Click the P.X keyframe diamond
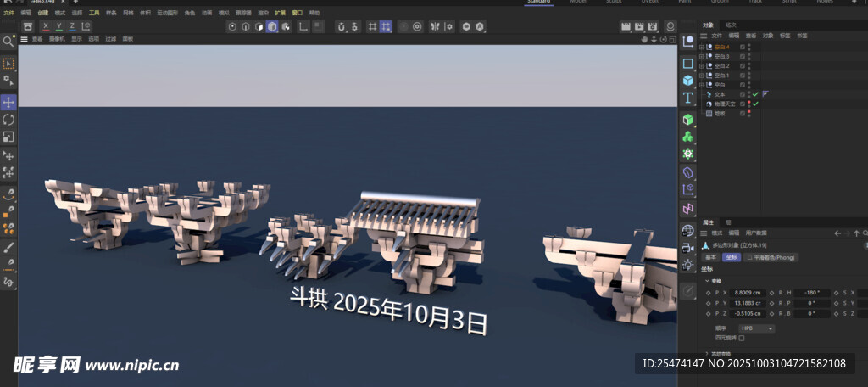The height and width of the screenshot is (387, 868). tap(708, 292)
